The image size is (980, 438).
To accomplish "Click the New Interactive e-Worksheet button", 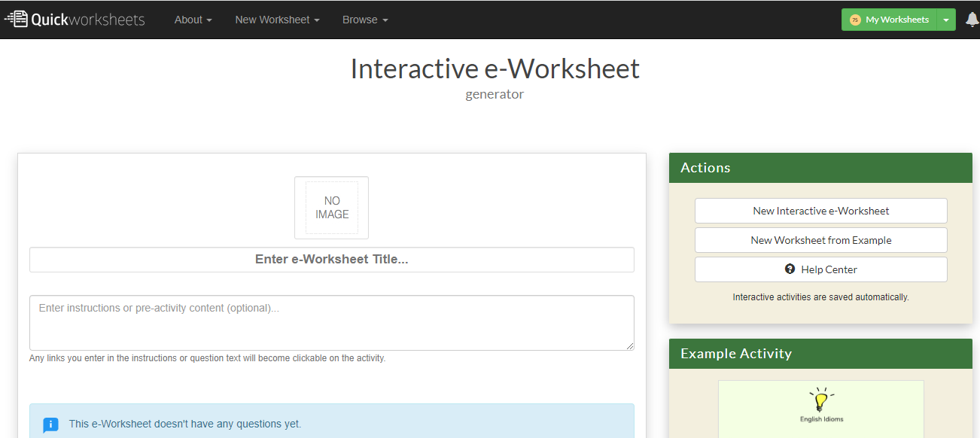I will (820, 211).
